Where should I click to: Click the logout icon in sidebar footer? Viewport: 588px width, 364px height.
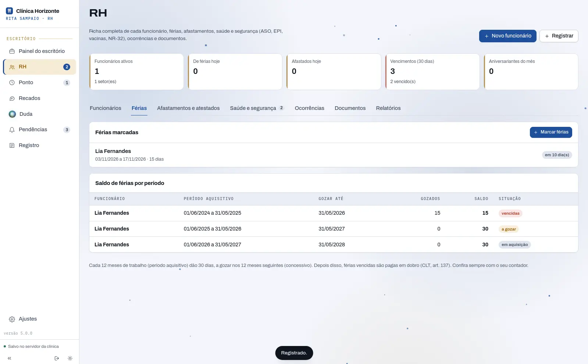[x=57, y=358]
